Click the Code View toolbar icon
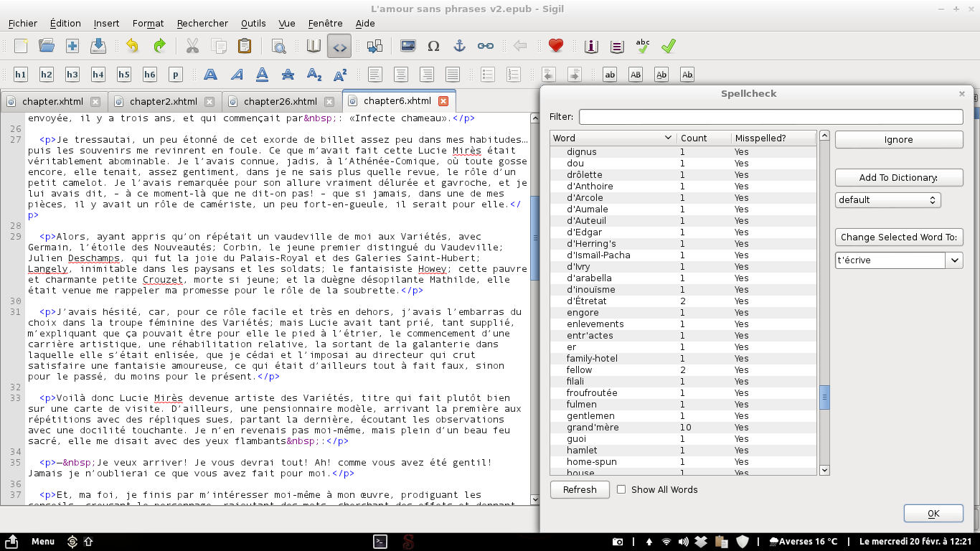Viewport: 980px width, 551px height. 339,46
